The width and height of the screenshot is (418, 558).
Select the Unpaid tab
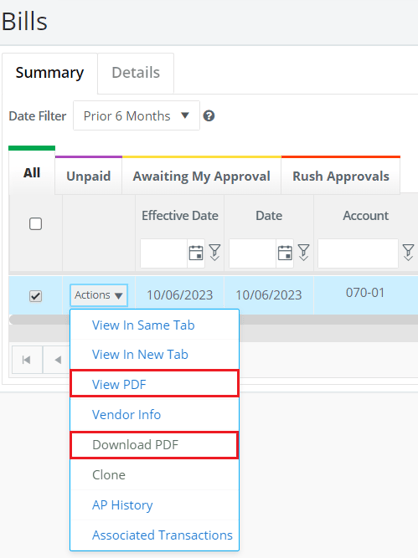89,176
